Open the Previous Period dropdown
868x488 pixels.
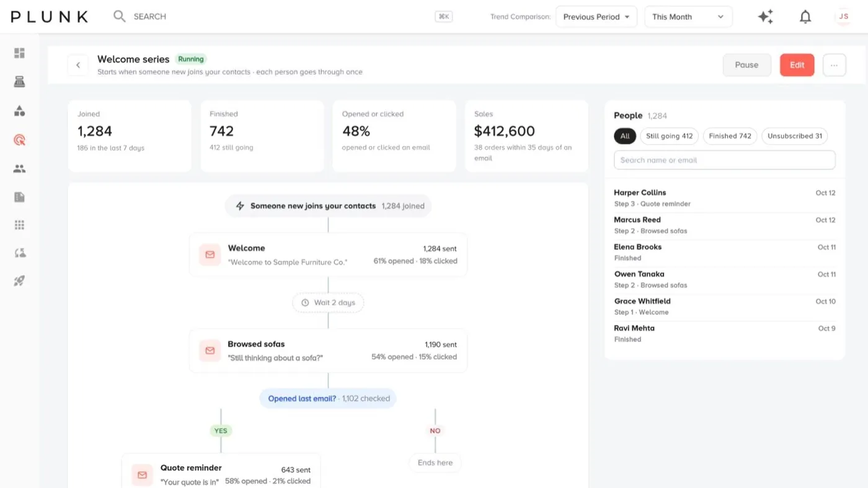click(x=596, y=17)
